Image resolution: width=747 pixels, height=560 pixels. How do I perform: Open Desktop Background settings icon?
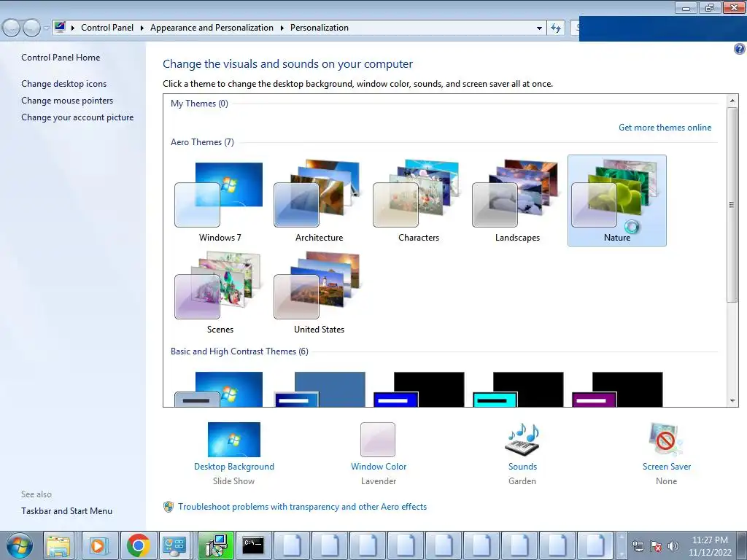(x=234, y=440)
